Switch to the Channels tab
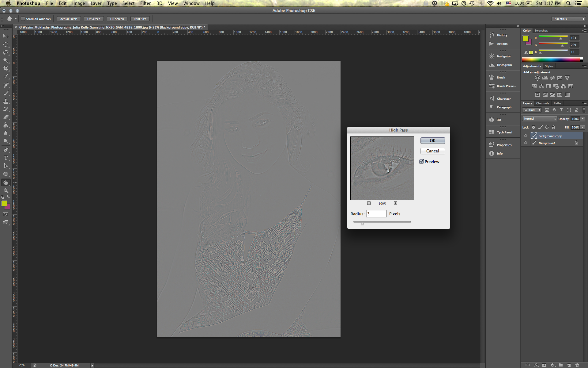This screenshot has height=368, width=588. pos(543,103)
